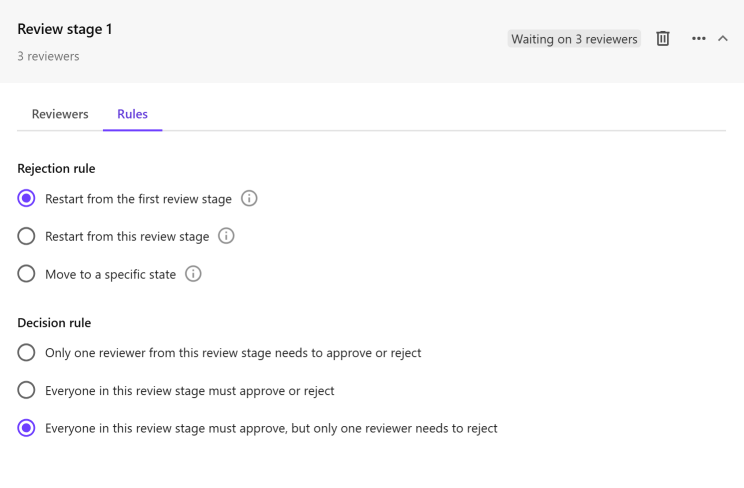Collapse Review stage 1 with chevron
Viewport: 744px width, 488px height.
click(x=723, y=38)
